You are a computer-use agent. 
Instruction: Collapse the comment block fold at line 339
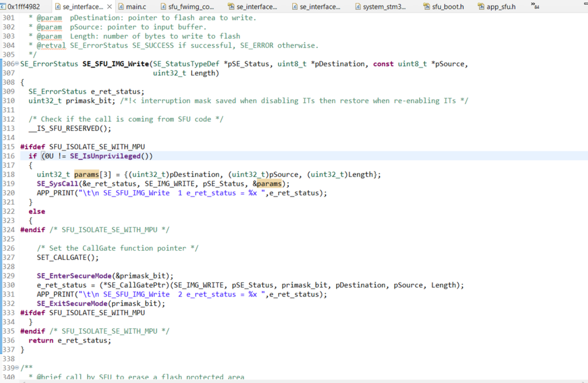tap(17, 368)
